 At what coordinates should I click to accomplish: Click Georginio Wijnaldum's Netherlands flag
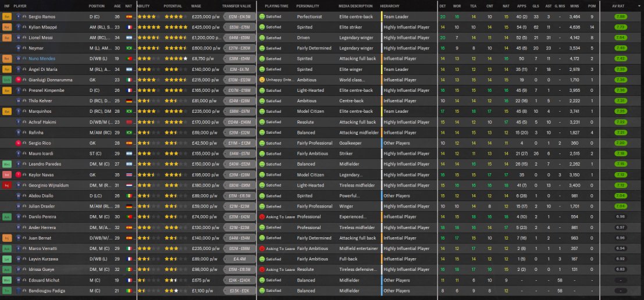point(129,185)
